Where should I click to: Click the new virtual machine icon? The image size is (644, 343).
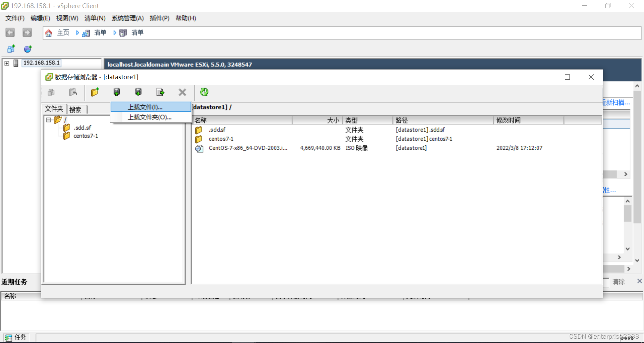(x=11, y=49)
